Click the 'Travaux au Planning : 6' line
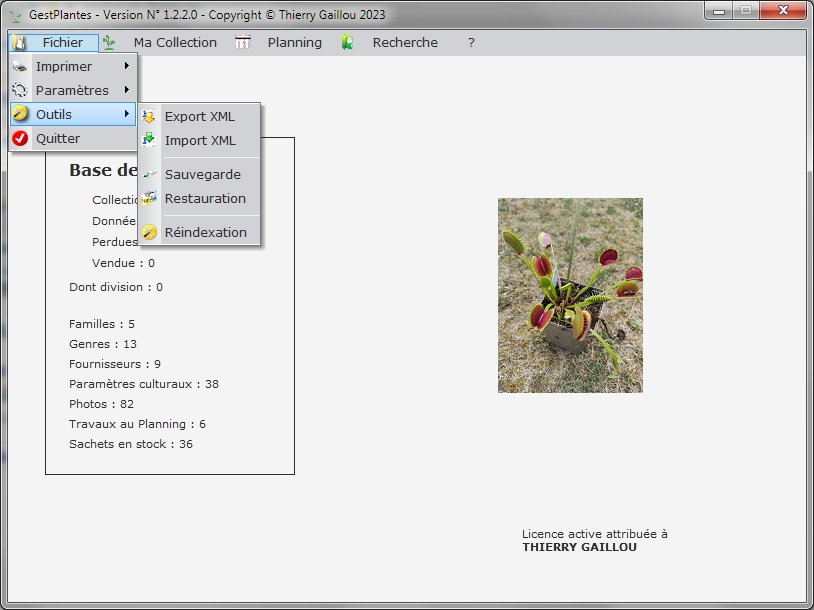 click(x=137, y=424)
